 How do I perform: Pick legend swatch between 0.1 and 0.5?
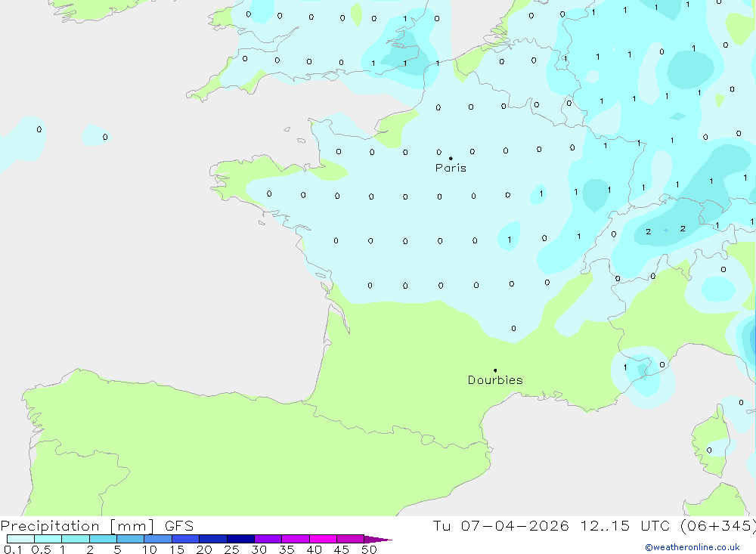tap(20, 539)
